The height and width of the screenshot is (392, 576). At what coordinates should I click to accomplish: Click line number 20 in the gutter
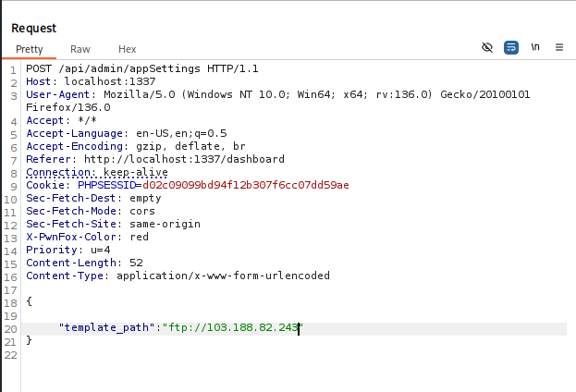pyautogui.click(x=11, y=327)
